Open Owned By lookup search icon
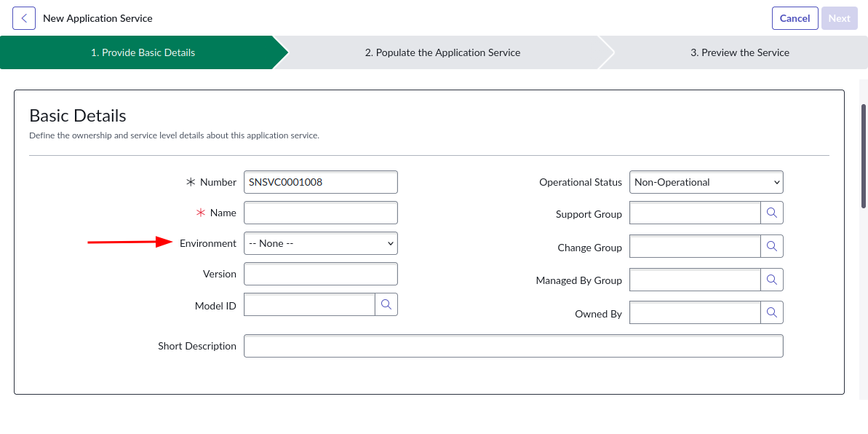This screenshot has width=868, height=434. pyautogui.click(x=772, y=313)
